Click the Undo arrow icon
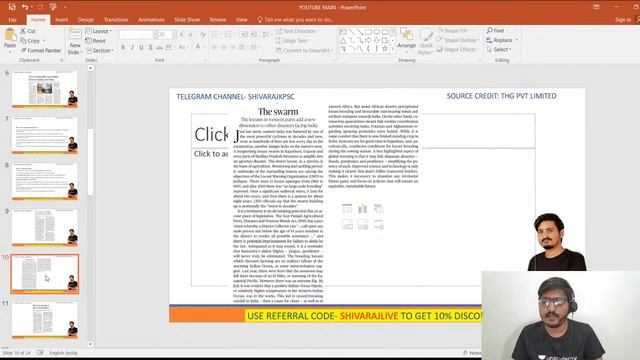The width and height of the screenshot is (640, 360). point(25,7)
